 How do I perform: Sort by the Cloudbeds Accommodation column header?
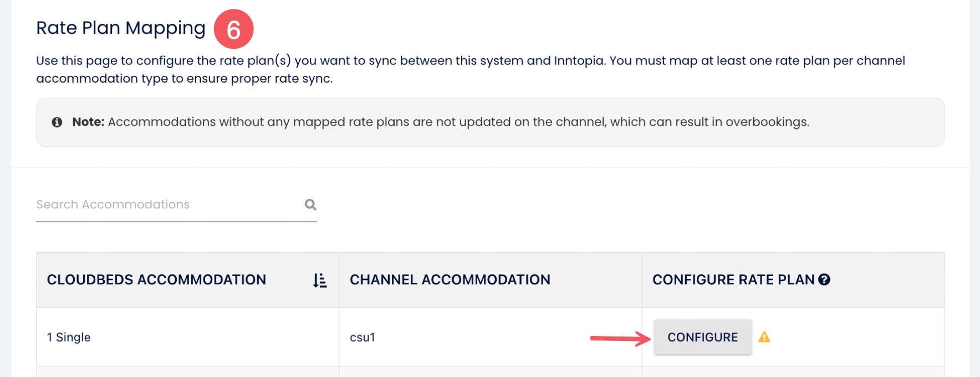click(x=156, y=280)
